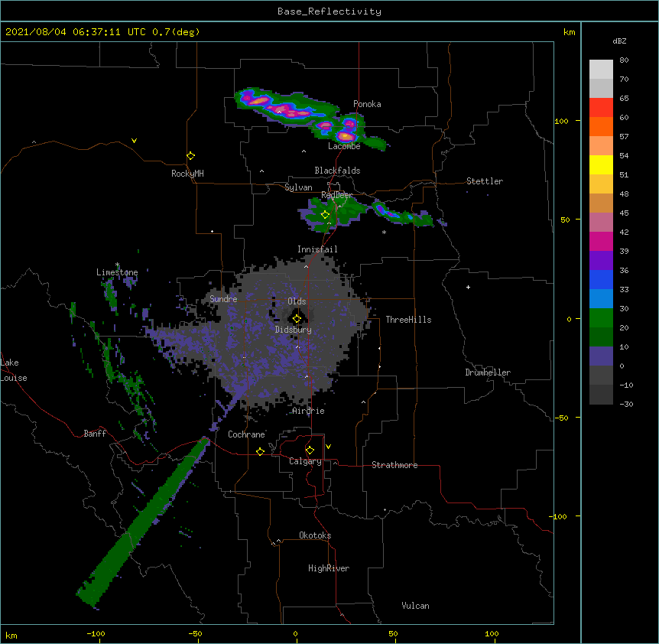Click the intense storm core near Lacombe
The height and width of the screenshot is (644, 659).
point(346,136)
